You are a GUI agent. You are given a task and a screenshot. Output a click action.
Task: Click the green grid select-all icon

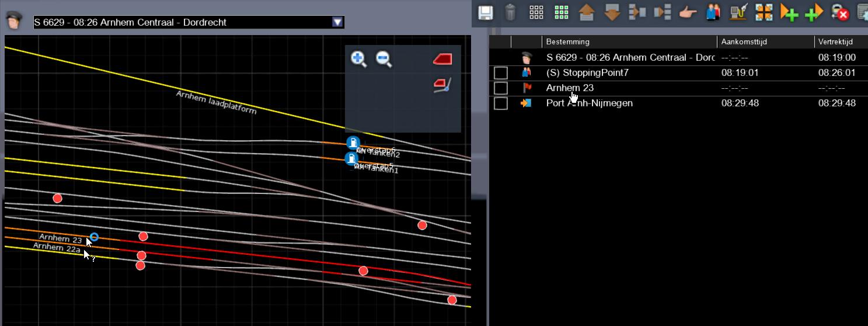click(561, 12)
